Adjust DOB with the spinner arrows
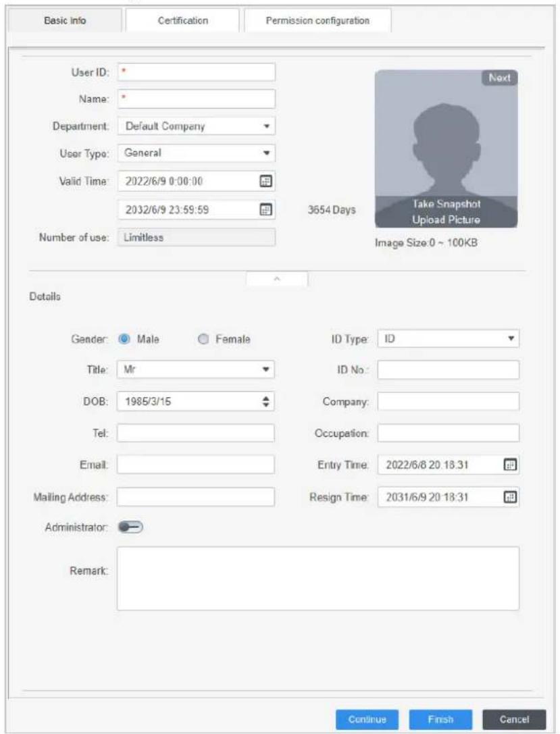This screenshot has width=560, height=734. (x=266, y=402)
